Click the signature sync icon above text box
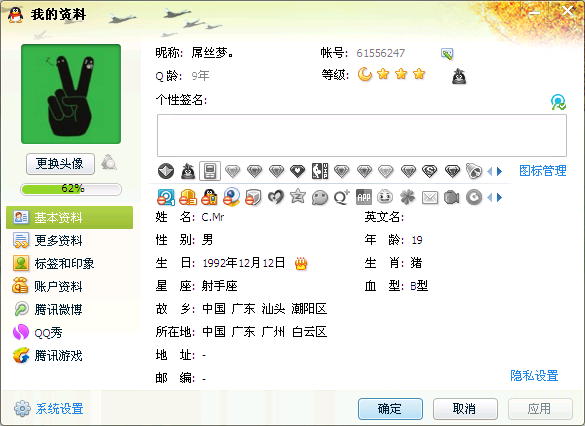585x426 pixels. (558, 102)
